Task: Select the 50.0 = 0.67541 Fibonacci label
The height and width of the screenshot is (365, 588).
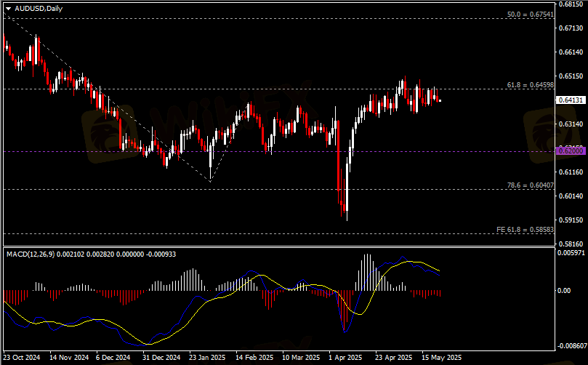Action: 530,15
